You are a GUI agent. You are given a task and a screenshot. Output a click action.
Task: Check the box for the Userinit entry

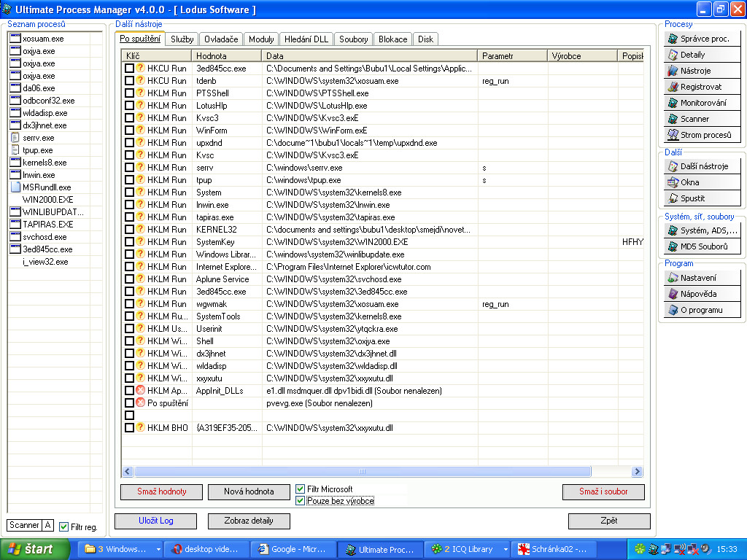(129, 329)
